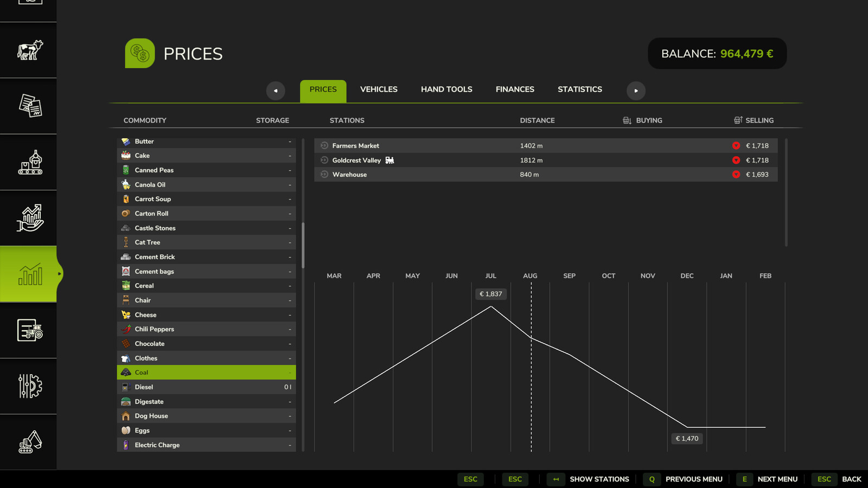868x488 pixels.
Task: Select the prices bar chart sidebar icon
Action: click(29, 274)
